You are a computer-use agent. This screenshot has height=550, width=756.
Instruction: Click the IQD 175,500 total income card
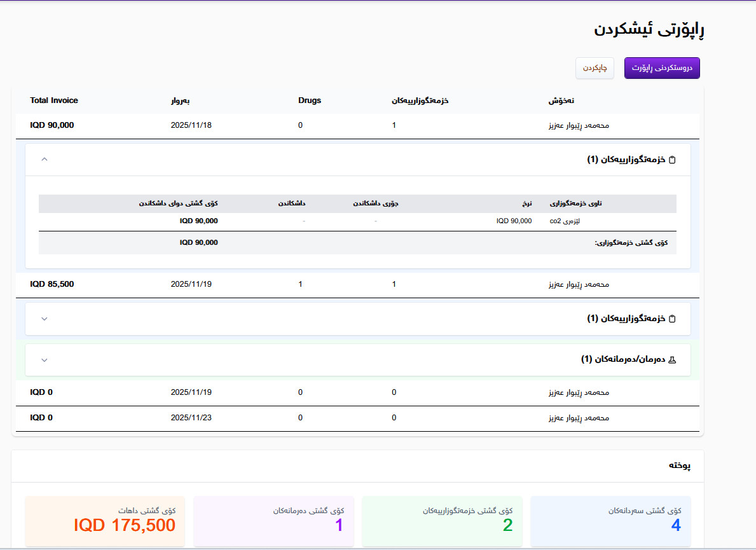pos(105,521)
